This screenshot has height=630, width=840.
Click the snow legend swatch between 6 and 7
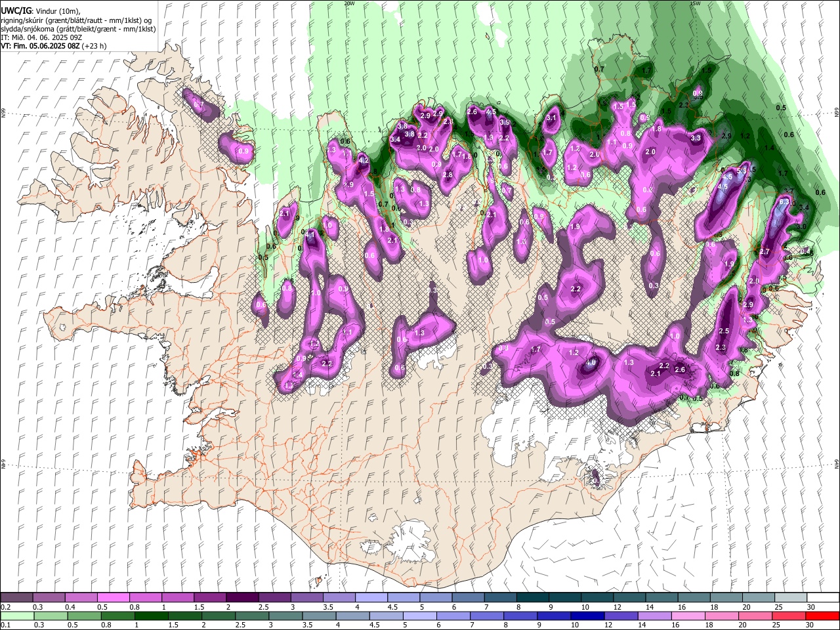click(x=467, y=597)
